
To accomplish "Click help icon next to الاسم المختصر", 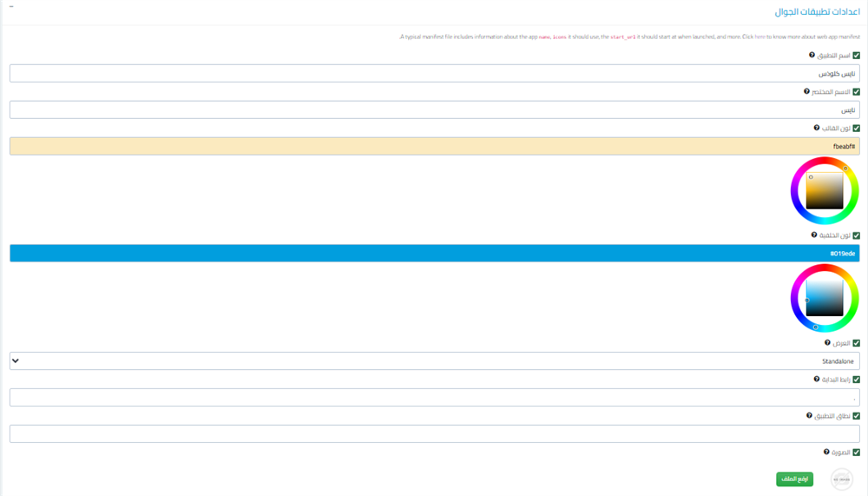I will point(806,91).
